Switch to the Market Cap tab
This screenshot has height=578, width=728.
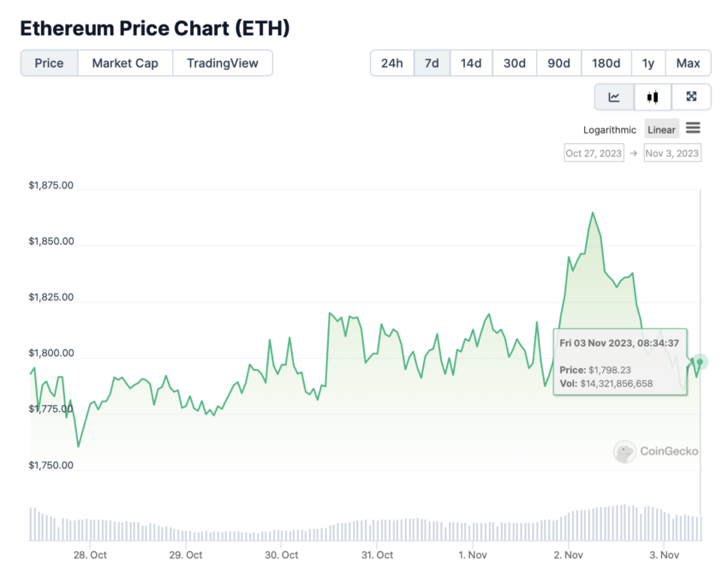125,63
